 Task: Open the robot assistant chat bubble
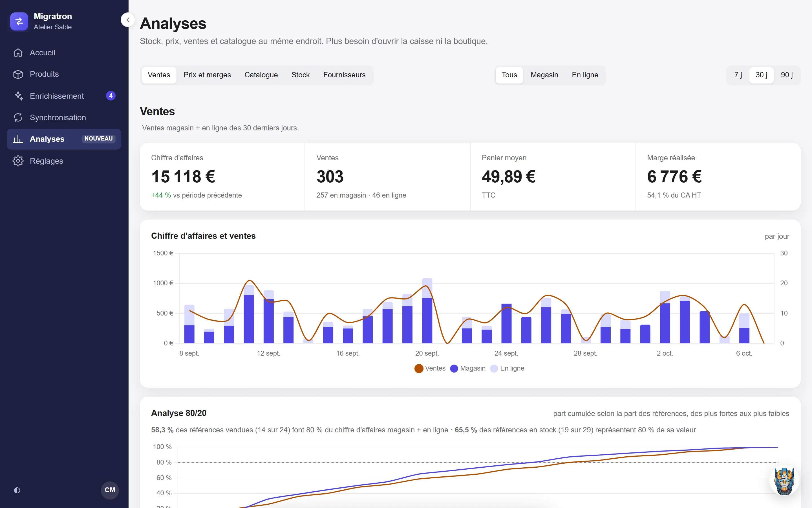click(x=784, y=481)
